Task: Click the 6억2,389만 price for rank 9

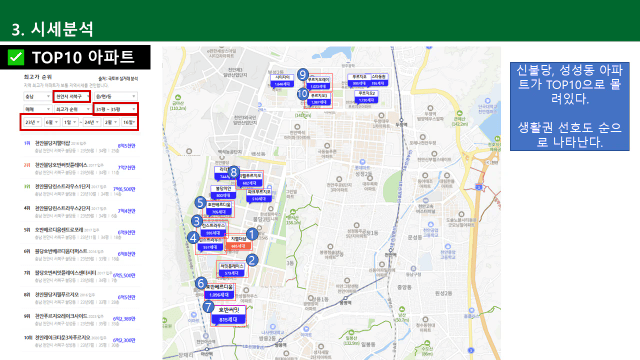Action: (124, 319)
